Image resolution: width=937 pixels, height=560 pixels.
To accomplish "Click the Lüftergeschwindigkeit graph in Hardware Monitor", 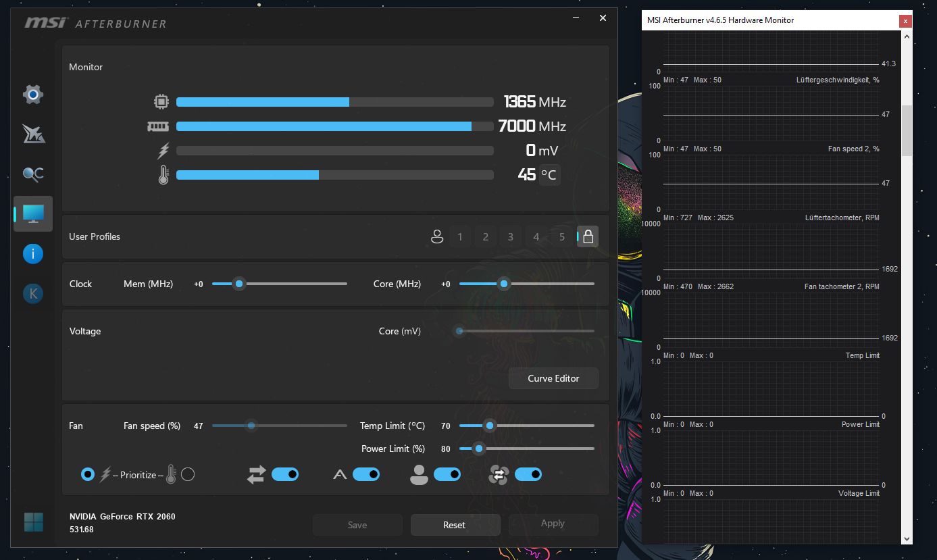I will (771, 113).
